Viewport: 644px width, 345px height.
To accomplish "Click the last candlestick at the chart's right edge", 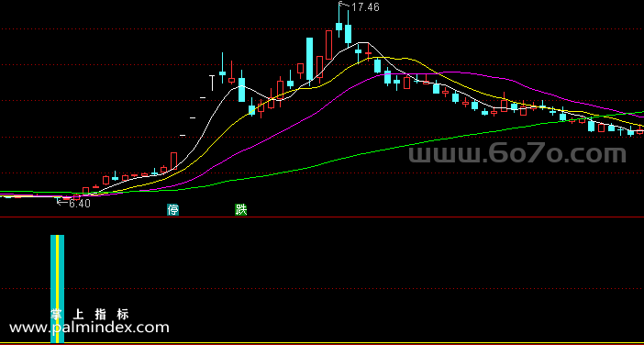I will [640, 131].
